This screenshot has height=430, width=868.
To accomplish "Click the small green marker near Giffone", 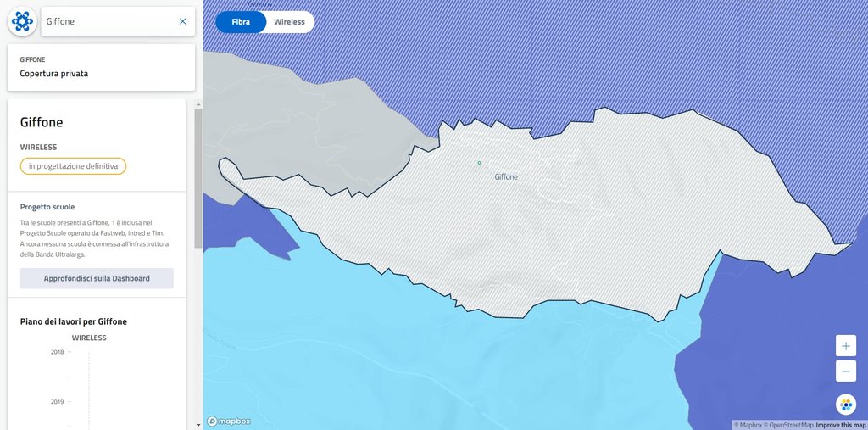I will pos(480,162).
